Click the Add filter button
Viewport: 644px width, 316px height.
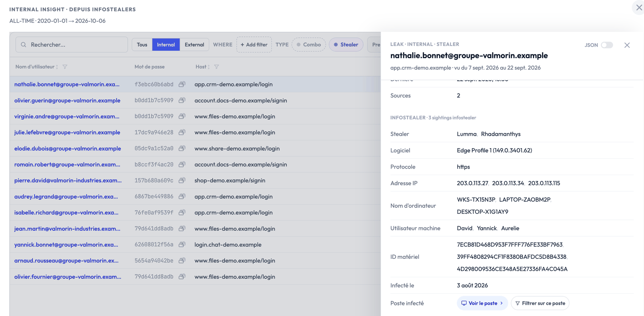pos(254,45)
